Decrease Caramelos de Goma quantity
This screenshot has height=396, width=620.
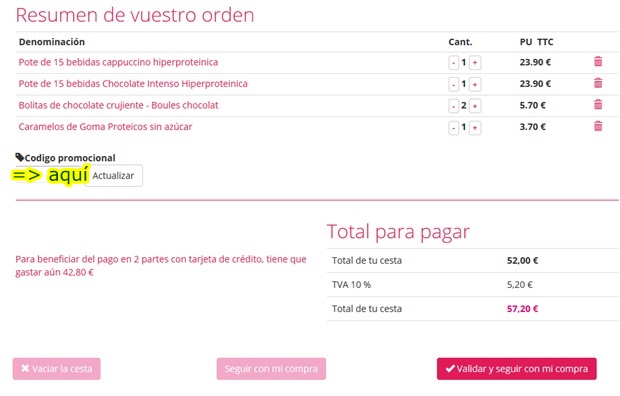tap(454, 127)
